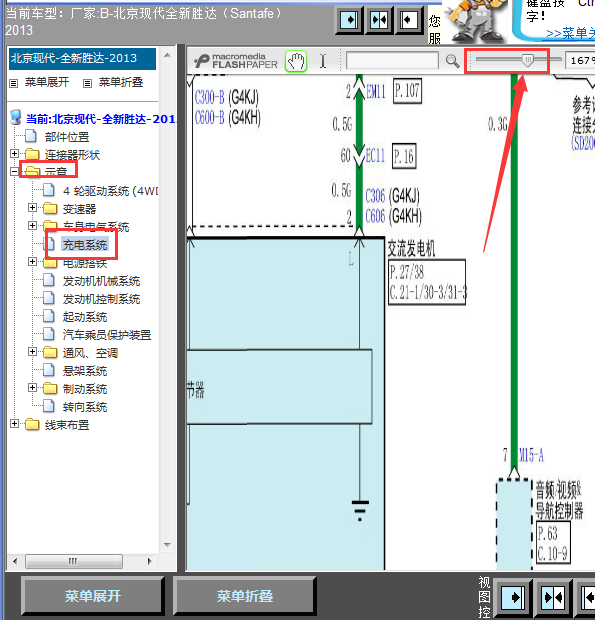The image size is (595, 620).
Task: Select 当前:北京现代-全新胜达 root node
Action: [100, 119]
